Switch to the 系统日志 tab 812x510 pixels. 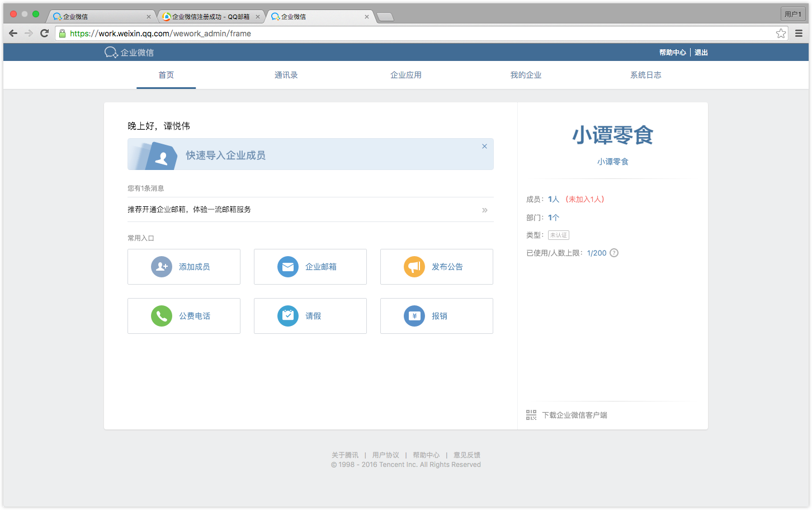646,74
